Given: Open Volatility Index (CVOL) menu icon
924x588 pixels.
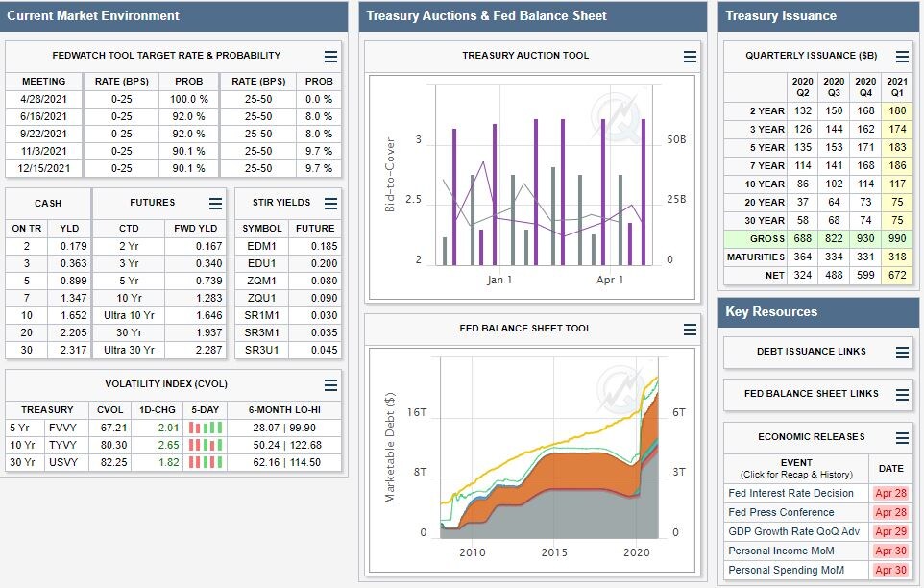Looking at the screenshot, I should click(330, 385).
